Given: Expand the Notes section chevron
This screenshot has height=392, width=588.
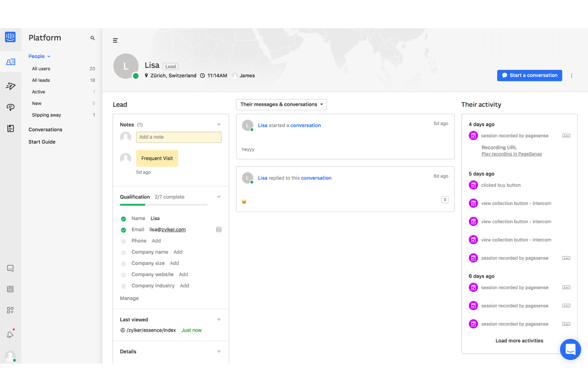Looking at the screenshot, I should 219,124.
